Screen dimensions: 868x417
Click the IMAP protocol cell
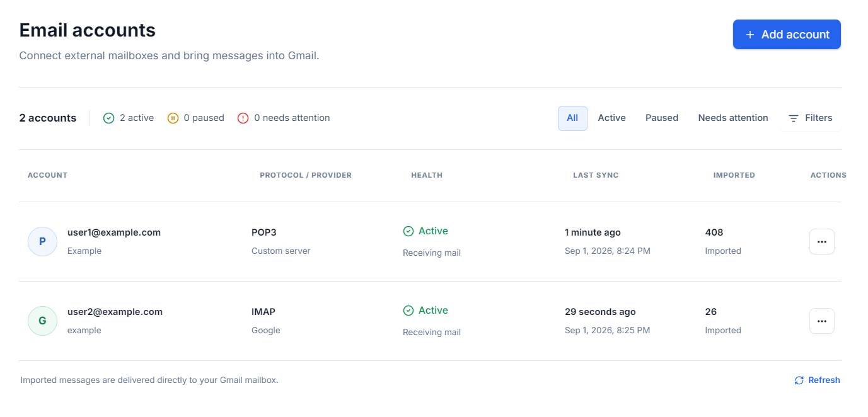[x=263, y=312]
